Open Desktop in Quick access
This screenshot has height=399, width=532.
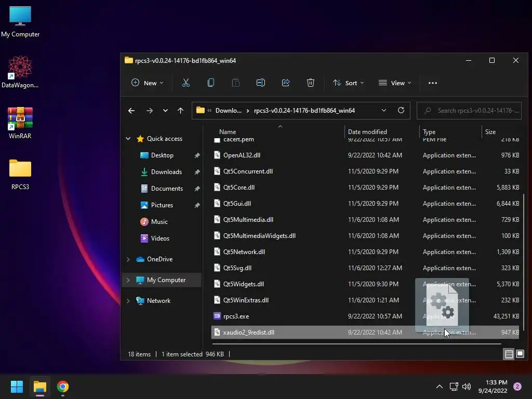pos(162,155)
